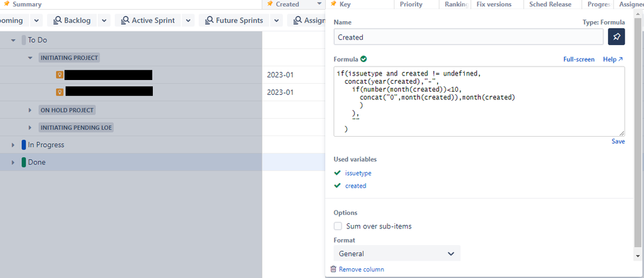
Task: Enable Sum over sub-items checkbox
Action: click(338, 226)
